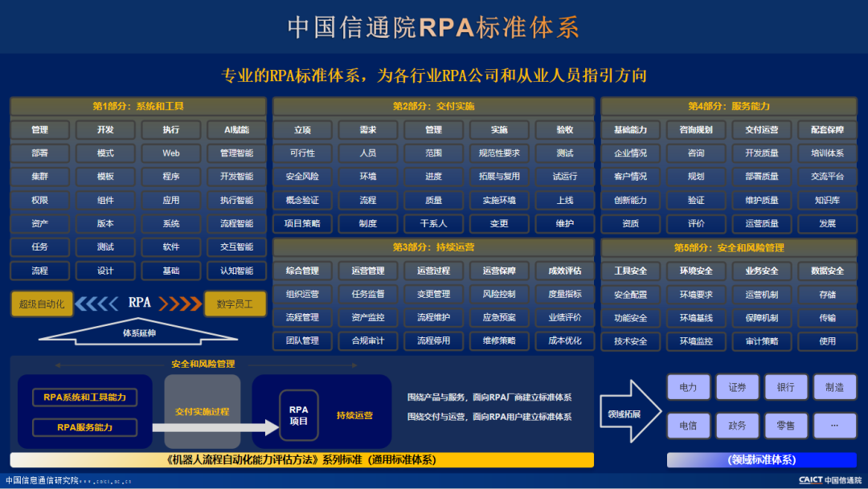Image resolution: width=868 pixels, height=489 pixels.
Task: Click the orange right-pointing chevrons beside RPA
Action: (x=178, y=304)
